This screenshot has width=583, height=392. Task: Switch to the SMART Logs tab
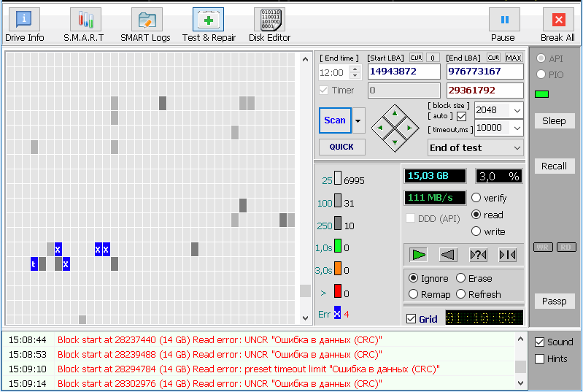point(145,26)
